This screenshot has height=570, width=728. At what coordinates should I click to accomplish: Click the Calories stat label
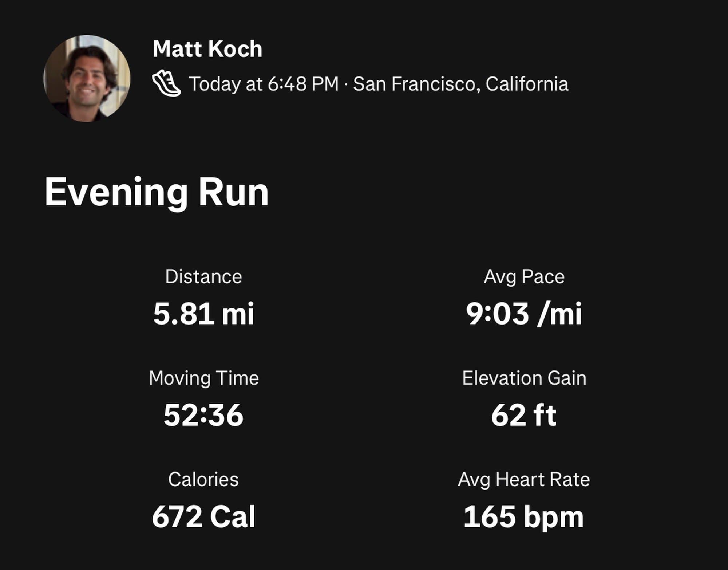203,479
